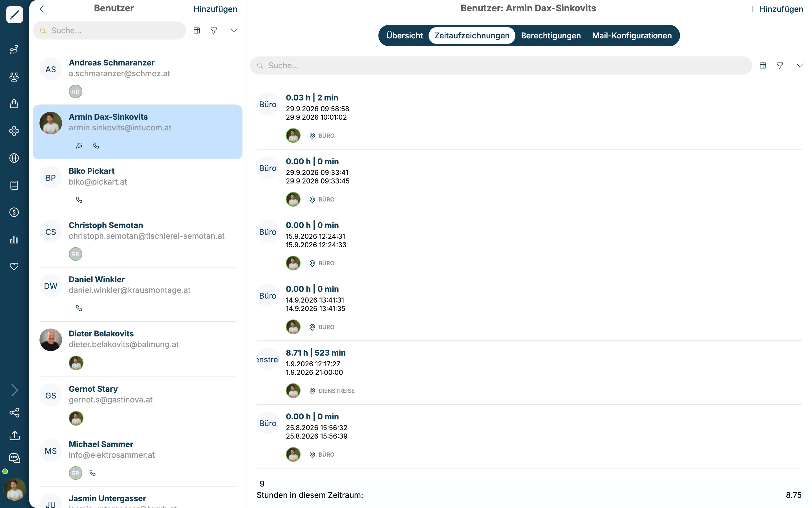Select user Andreas Schmaranzer
The height and width of the screenshot is (508, 812).
tap(138, 78)
